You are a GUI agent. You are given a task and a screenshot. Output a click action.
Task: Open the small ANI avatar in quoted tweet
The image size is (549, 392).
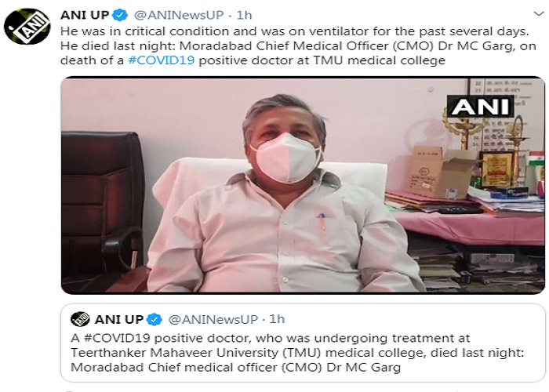(x=80, y=318)
